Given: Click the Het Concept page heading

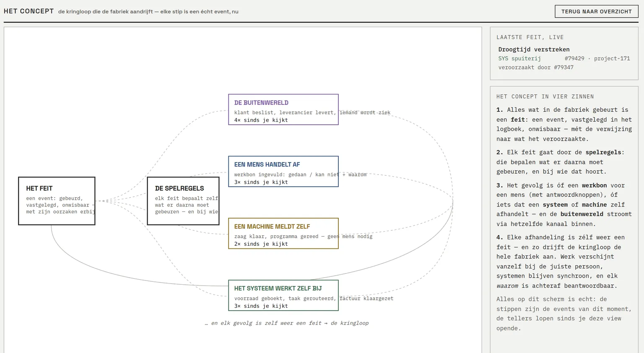Looking at the screenshot, I should (29, 11).
